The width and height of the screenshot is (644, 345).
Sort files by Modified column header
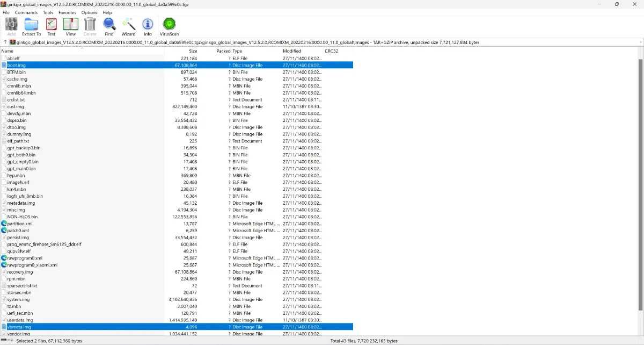point(292,51)
